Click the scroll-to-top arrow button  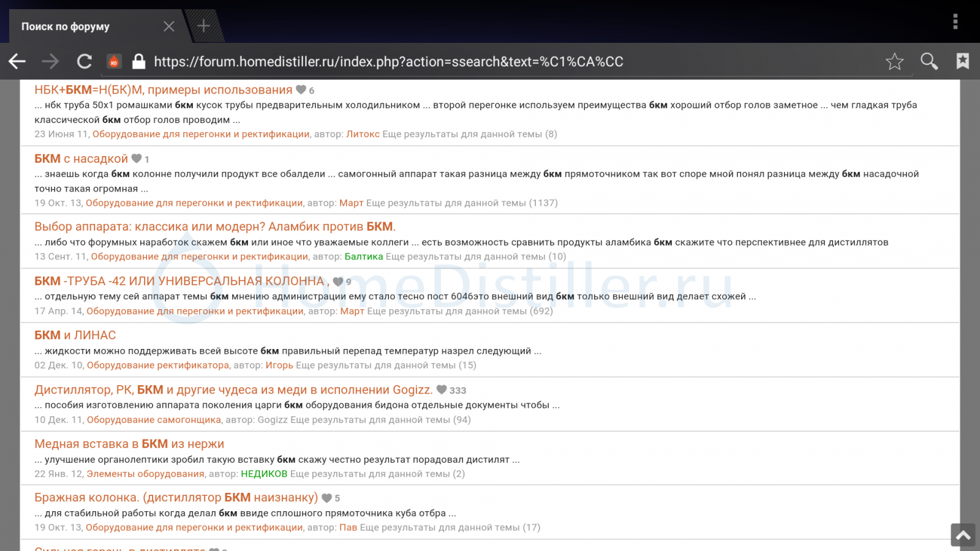(963, 535)
